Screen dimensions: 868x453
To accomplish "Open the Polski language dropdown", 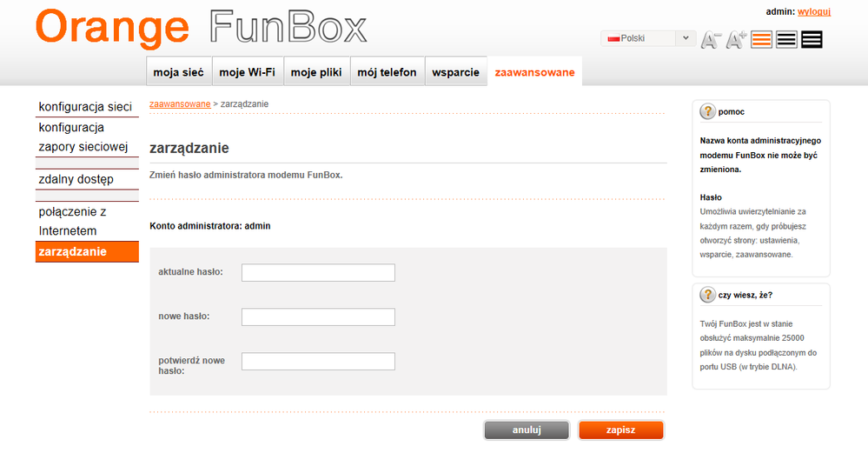I will (x=648, y=38).
